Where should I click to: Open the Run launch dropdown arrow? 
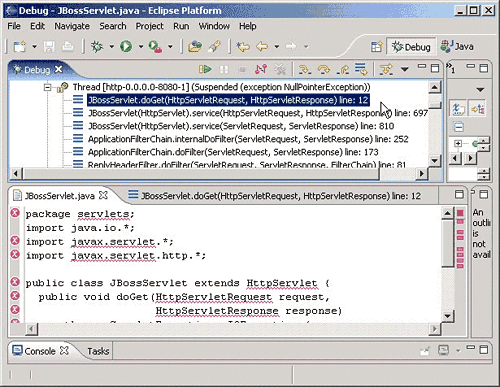click(141, 47)
